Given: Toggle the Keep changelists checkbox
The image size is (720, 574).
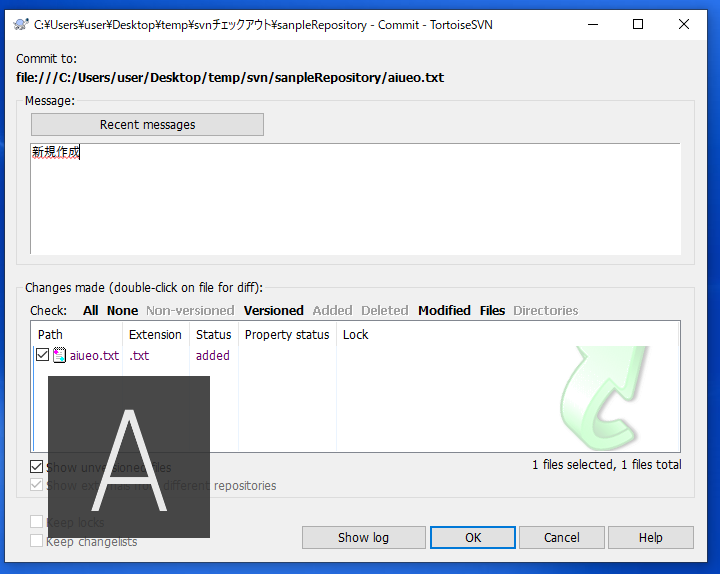Looking at the screenshot, I should coord(36,540).
